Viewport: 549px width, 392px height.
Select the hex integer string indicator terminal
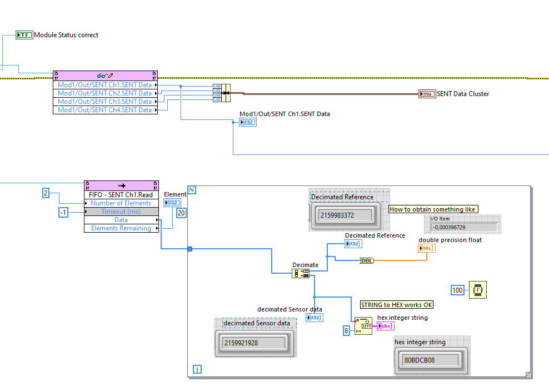click(x=385, y=326)
